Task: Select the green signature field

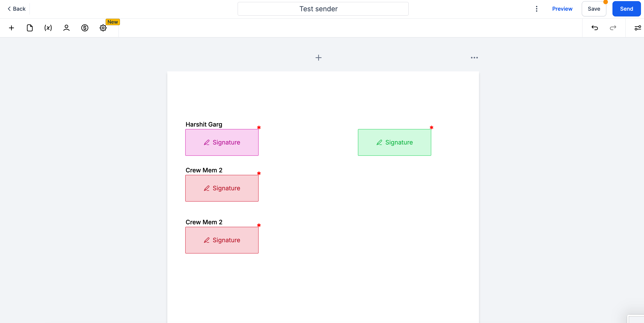Action: pos(394,142)
